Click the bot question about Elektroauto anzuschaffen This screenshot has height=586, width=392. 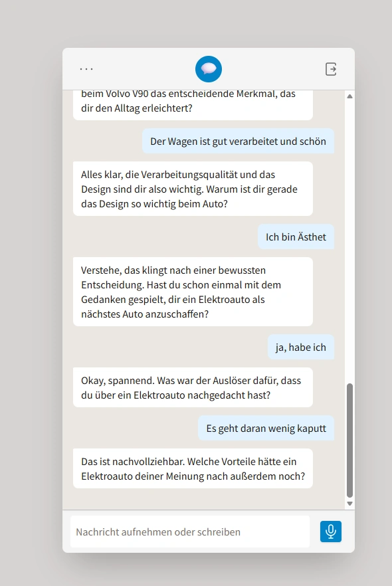tap(193, 292)
